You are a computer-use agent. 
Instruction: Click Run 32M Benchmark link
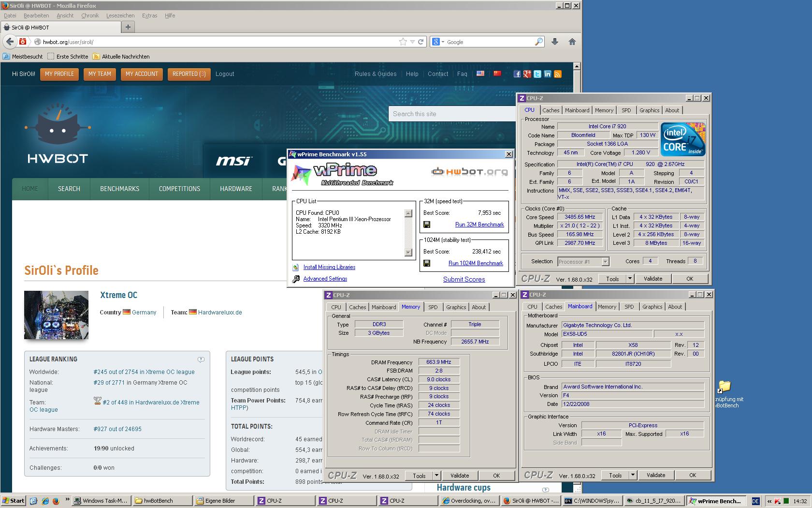click(x=479, y=224)
